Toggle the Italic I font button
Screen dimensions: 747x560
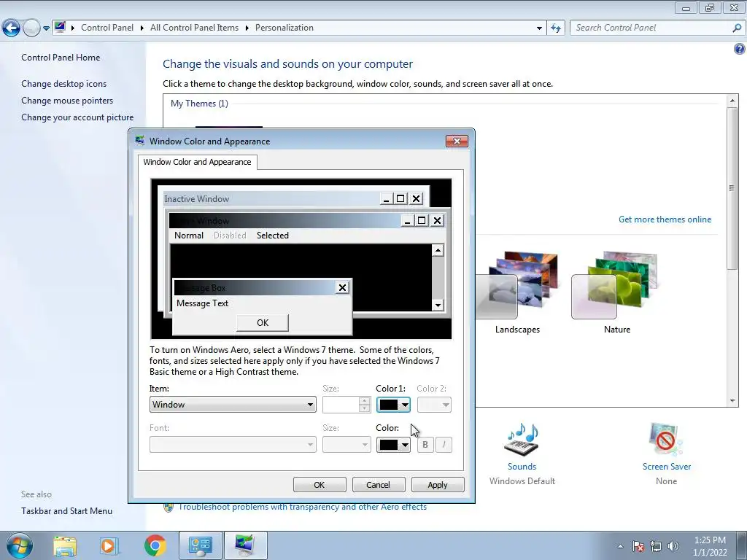click(x=444, y=445)
